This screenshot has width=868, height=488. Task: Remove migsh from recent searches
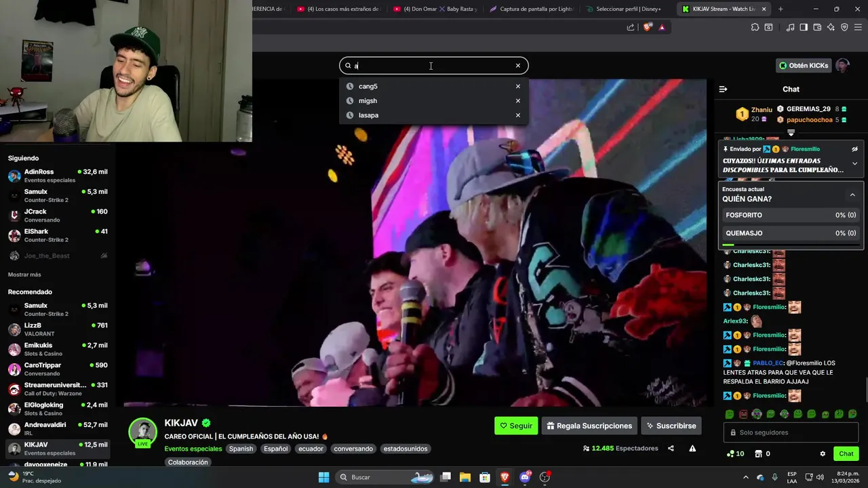click(x=518, y=100)
